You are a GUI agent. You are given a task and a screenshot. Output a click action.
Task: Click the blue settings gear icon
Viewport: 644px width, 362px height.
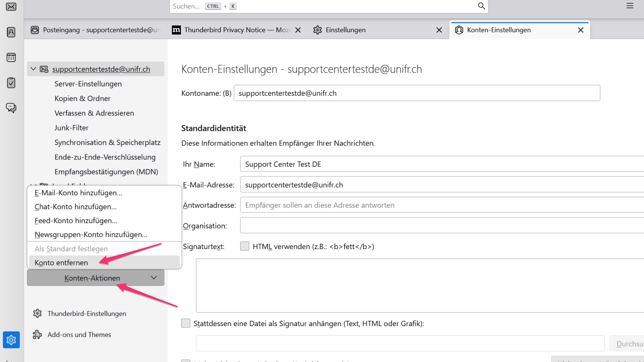pos(11,340)
